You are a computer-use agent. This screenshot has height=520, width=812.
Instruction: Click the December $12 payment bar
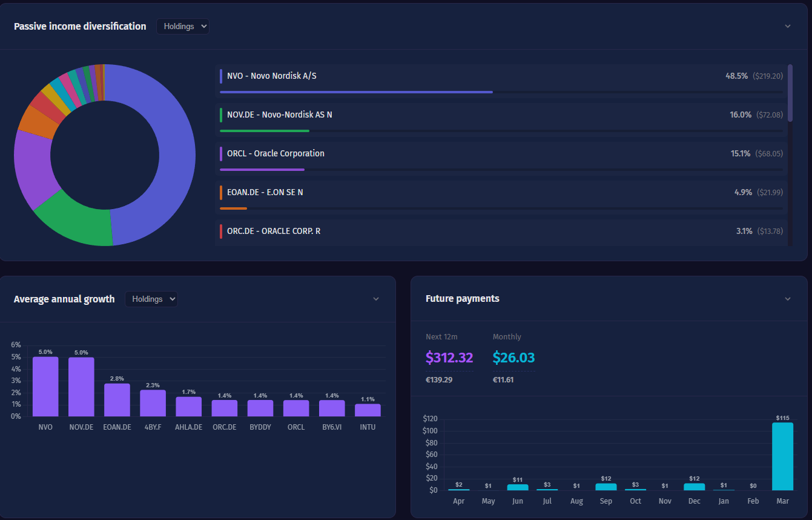[694, 487]
